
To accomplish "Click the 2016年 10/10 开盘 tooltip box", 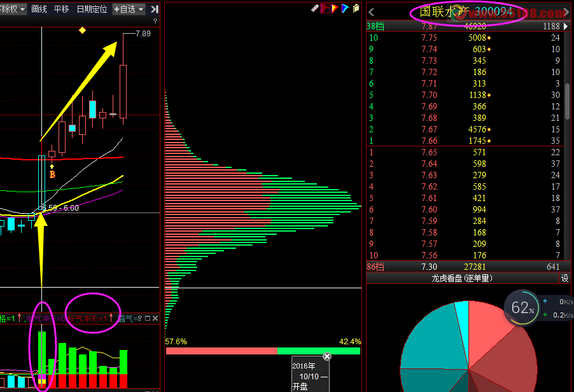I will (x=310, y=375).
